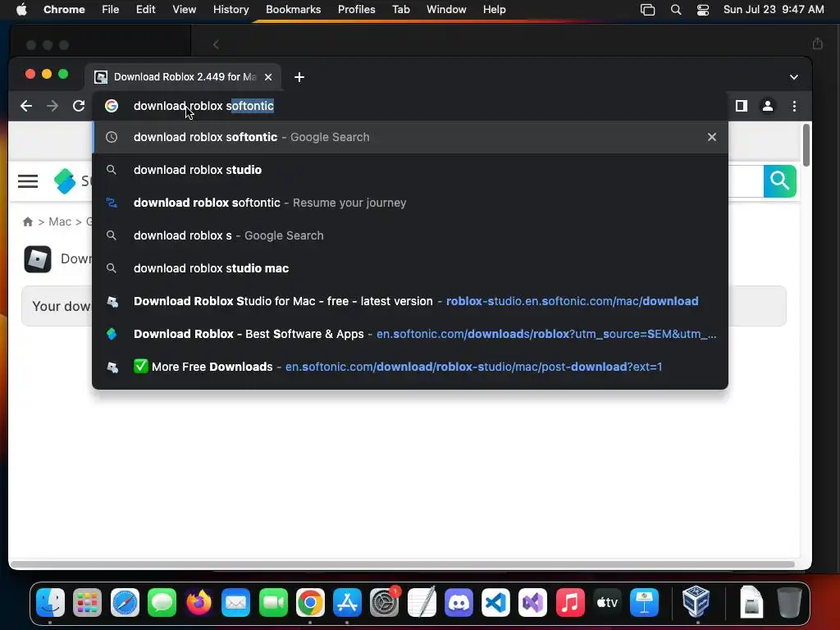Go forward with the browser forward arrow
840x630 pixels.
52,106
